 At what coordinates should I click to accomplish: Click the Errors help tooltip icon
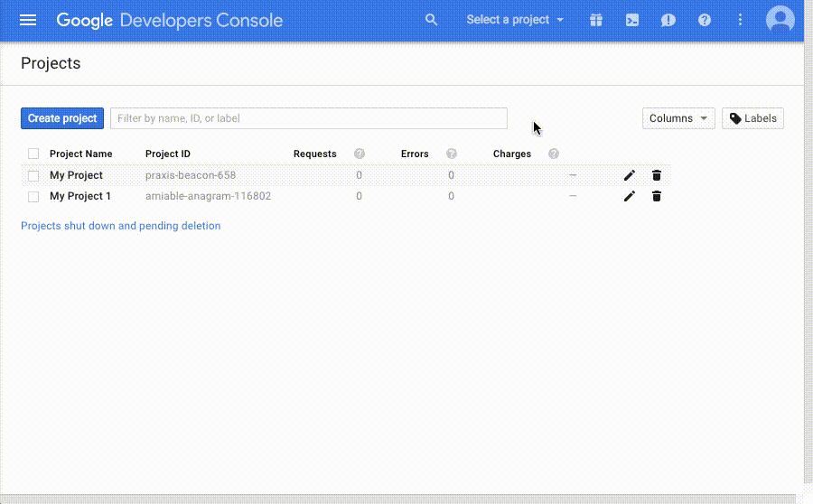point(452,154)
